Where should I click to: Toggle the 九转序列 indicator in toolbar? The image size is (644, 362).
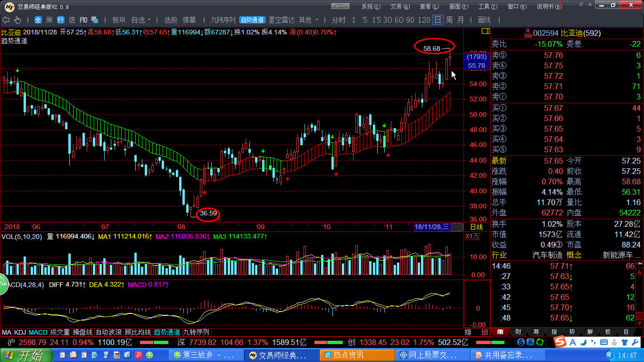click(223, 20)
